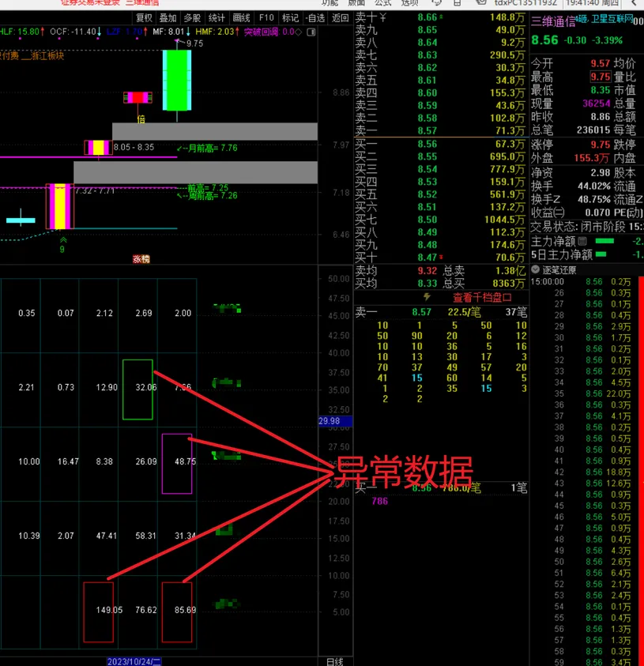
Task: Toggle 多股 multi-stock view
Action: click(x=192, y=17)
